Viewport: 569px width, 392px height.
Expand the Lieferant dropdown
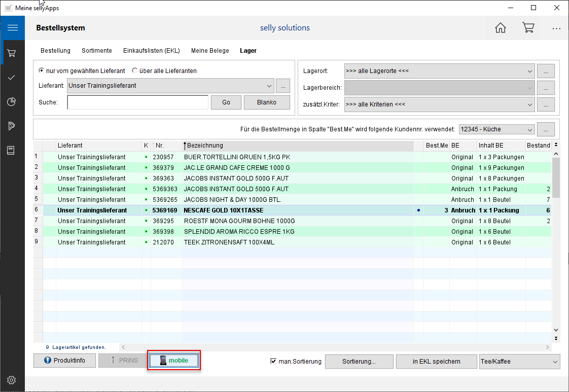tap(269, 86)
